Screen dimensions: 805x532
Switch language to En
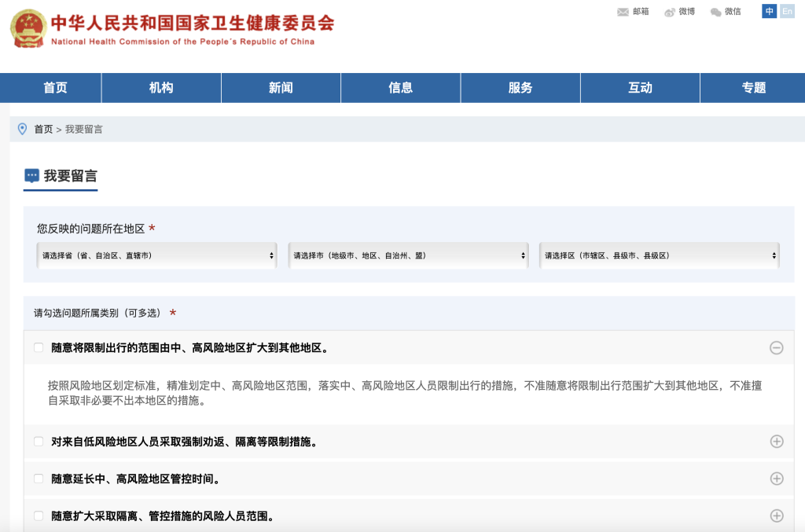tap(787, 11)
